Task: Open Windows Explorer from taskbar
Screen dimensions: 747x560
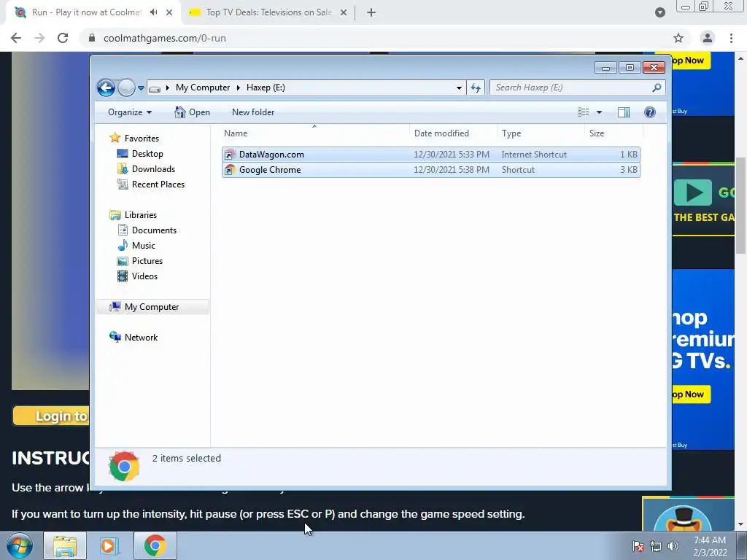Action: click(x=65, y=545)
